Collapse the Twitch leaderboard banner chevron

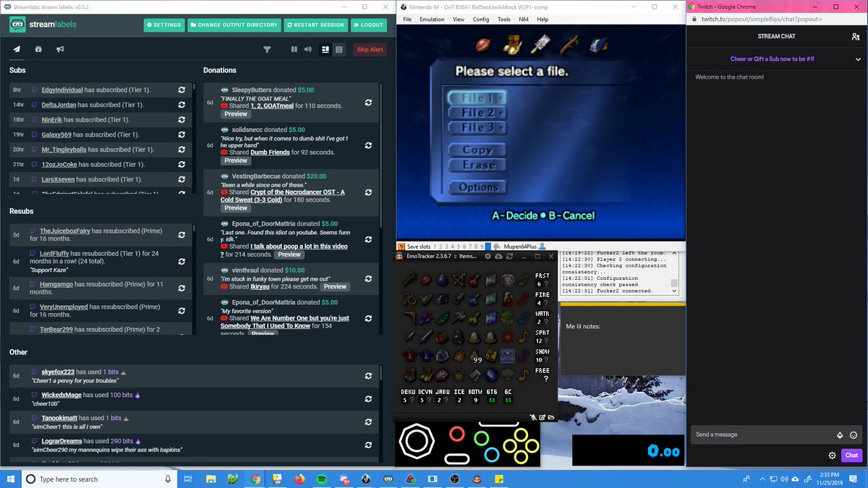coord(857,59)
